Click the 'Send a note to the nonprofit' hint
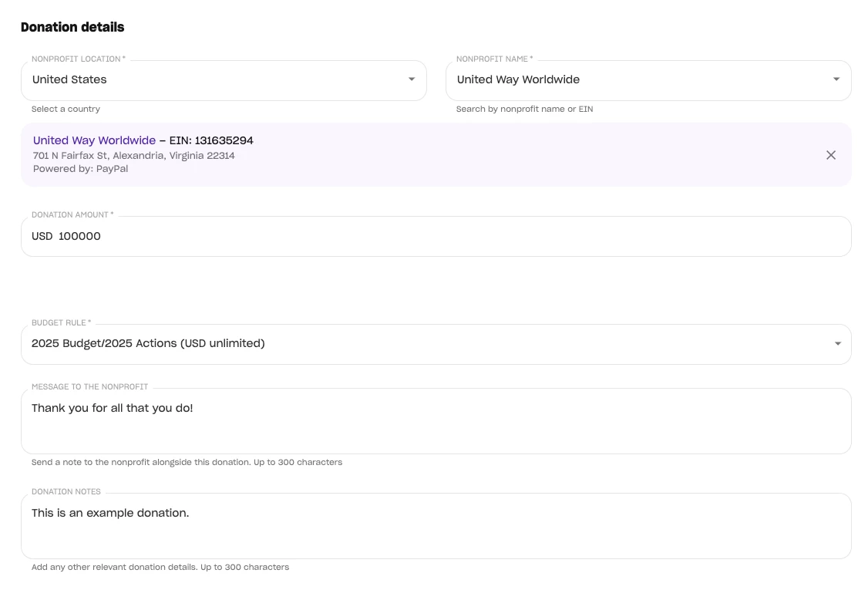Image resolution: width=868 pixels, height=590 pixels. 187,462
